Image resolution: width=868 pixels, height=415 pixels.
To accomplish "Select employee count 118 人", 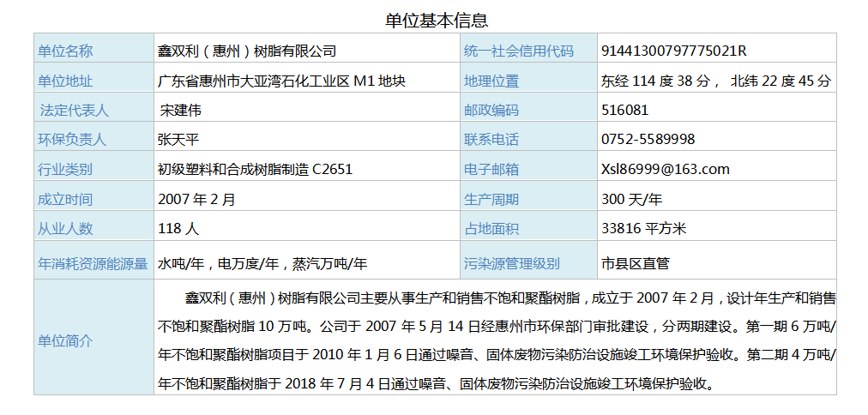I will pos(178,229).
